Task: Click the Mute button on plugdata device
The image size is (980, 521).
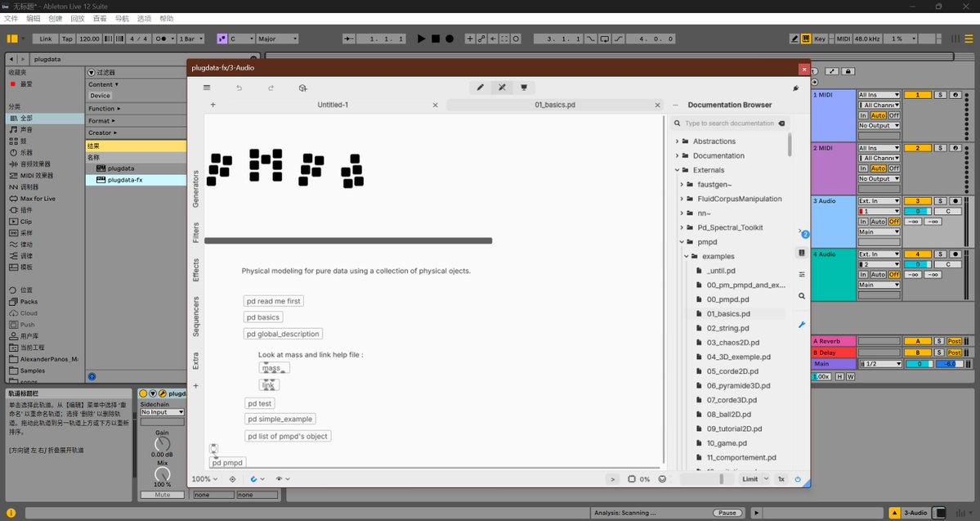Action: coord(163,495)
